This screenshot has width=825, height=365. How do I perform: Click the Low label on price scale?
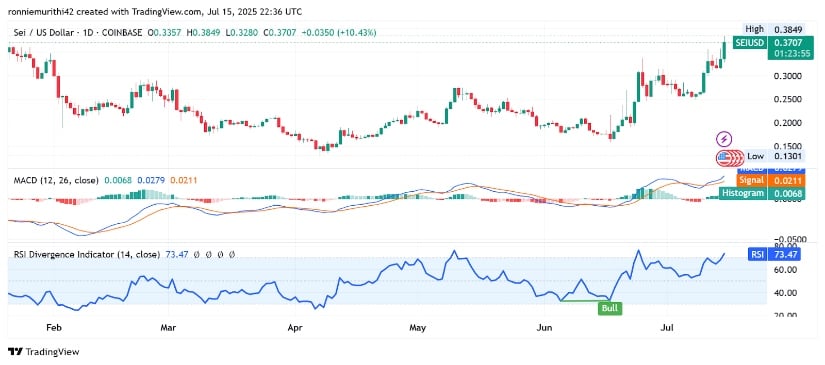coord(755,156)
